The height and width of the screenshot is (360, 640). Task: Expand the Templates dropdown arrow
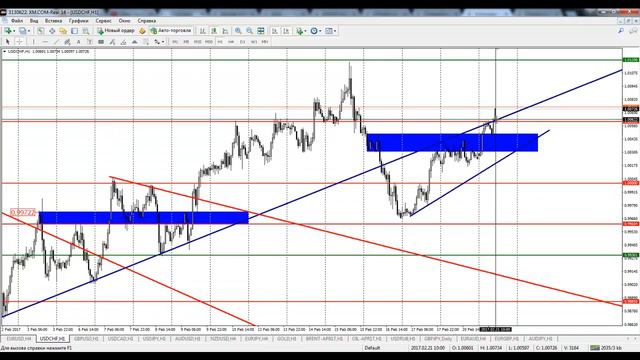click(335, 31)
